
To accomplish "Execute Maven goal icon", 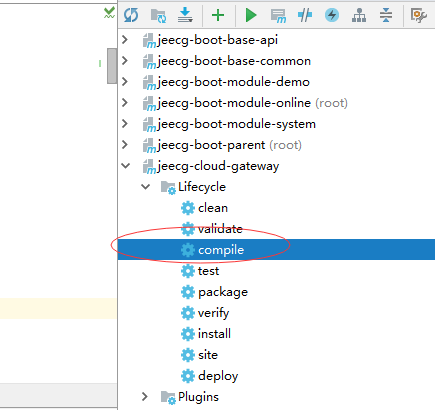I will [278, 16].
